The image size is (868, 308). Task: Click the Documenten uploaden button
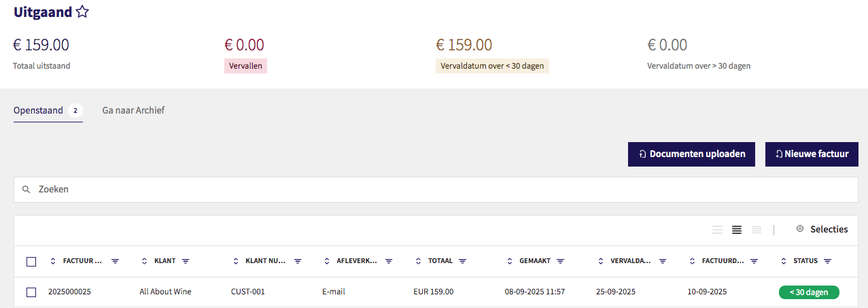[x=691, y=154]
